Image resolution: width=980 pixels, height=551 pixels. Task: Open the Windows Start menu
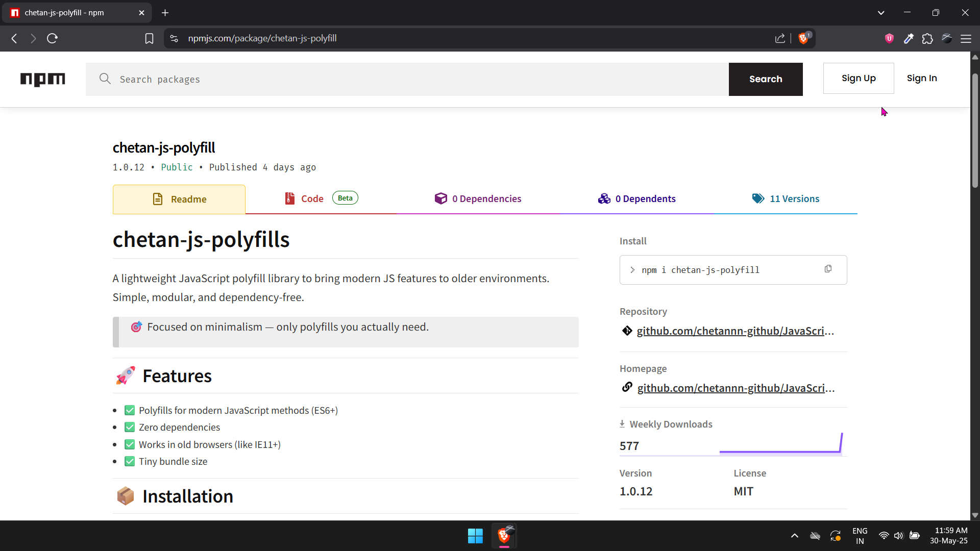(x=475, y=536)
